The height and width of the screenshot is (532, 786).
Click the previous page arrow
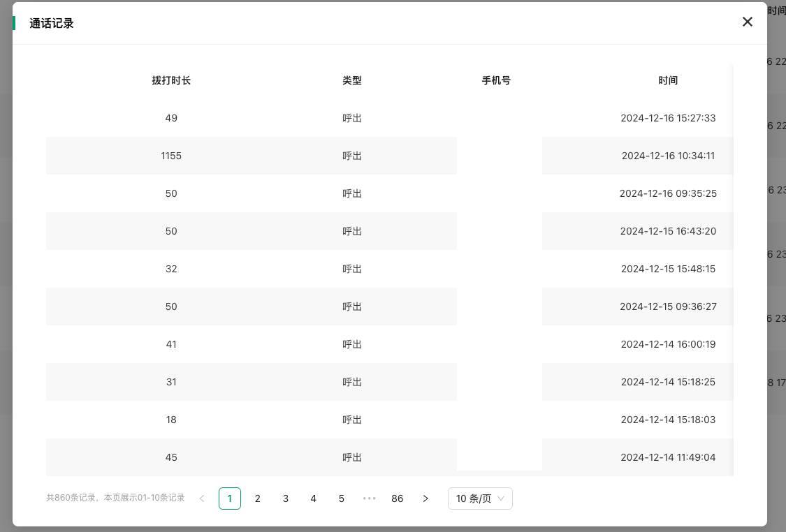202,498
